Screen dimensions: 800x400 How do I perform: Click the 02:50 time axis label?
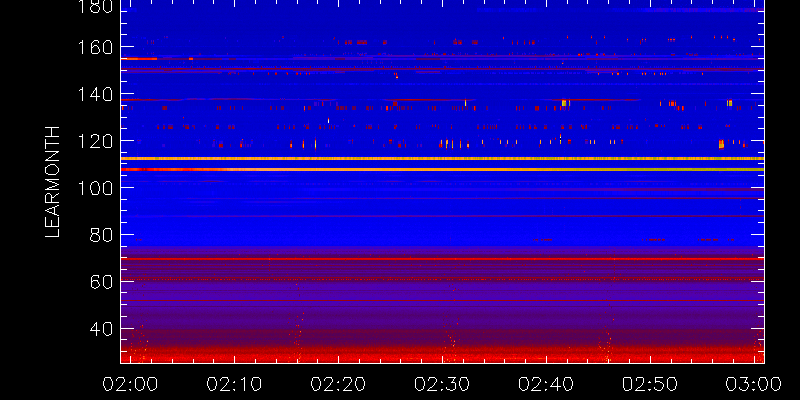650,384
